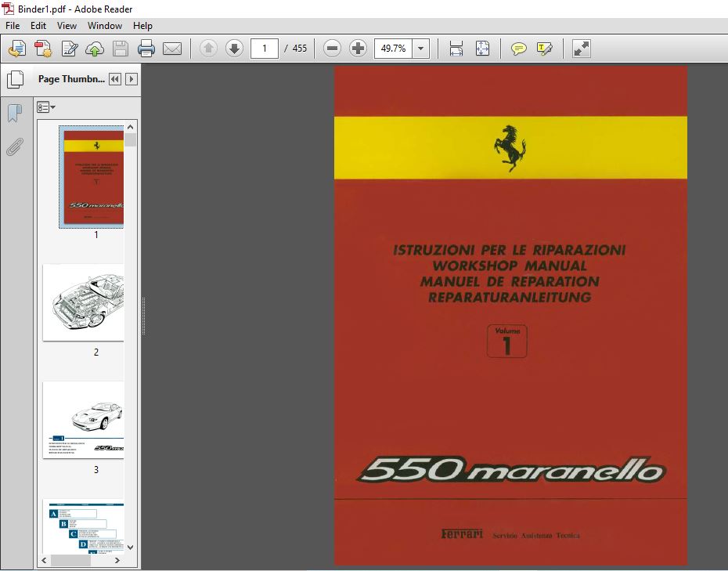
Task: Click the fit width scrolling icon
Action: (x=456, y=49)
